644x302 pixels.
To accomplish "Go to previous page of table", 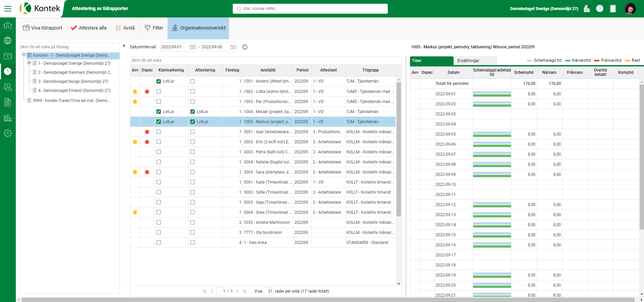I will click(x=212, y=291).
